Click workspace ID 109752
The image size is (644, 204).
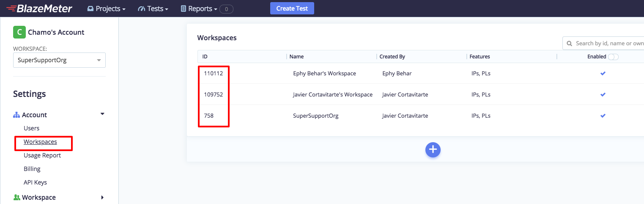click(x=213, y=94)
